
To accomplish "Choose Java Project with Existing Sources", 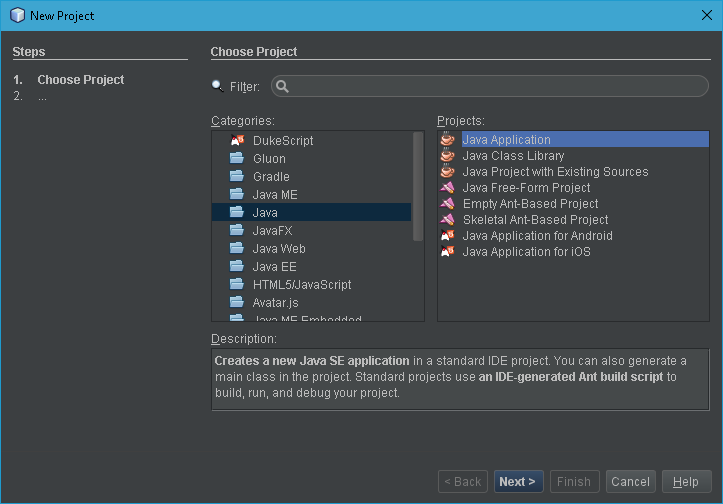I will [555, 172].
